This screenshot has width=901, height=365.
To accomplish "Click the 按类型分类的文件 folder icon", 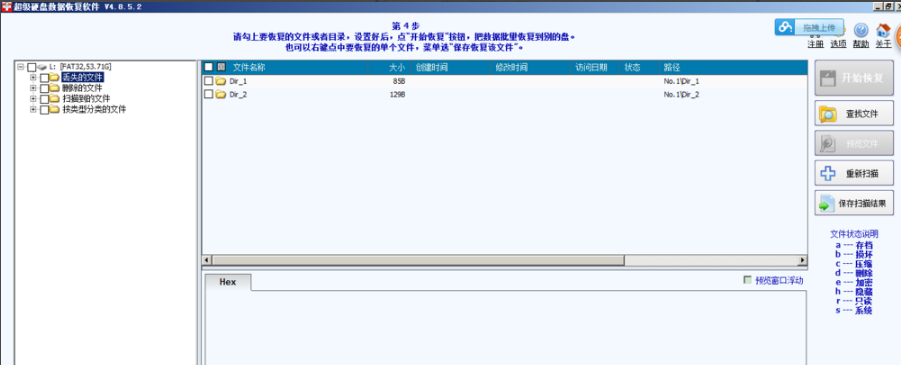I will pyautogui.click(x=55, y=109).
